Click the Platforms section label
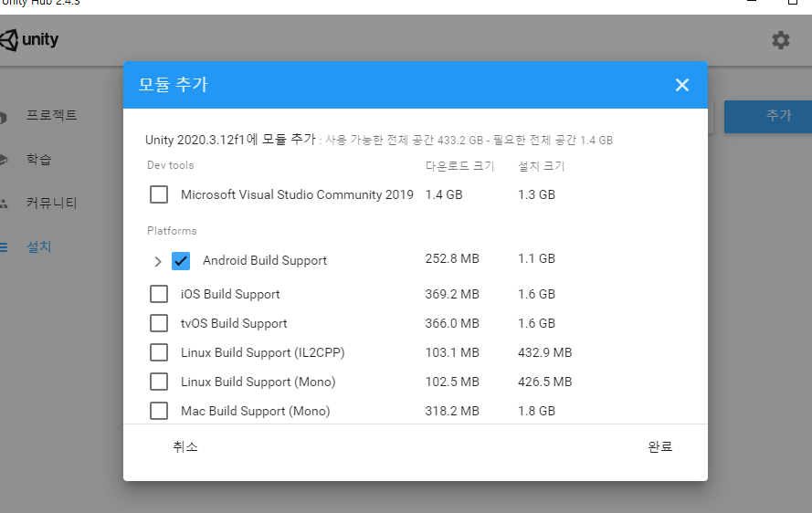Image resolution: width=812 pixels, height=513 pixels. [x=172, y=231]
